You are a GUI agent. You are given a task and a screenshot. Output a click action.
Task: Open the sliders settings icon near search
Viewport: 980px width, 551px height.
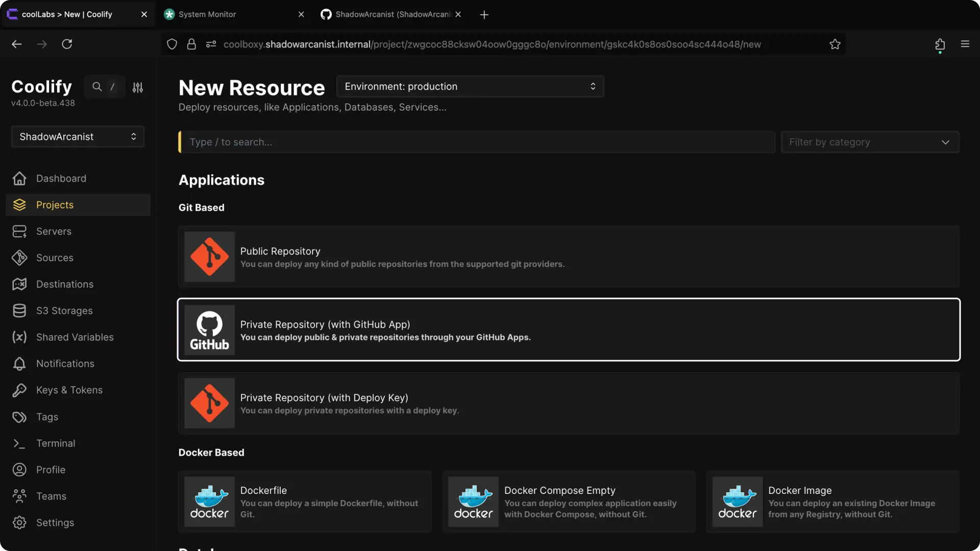[138, 88]
